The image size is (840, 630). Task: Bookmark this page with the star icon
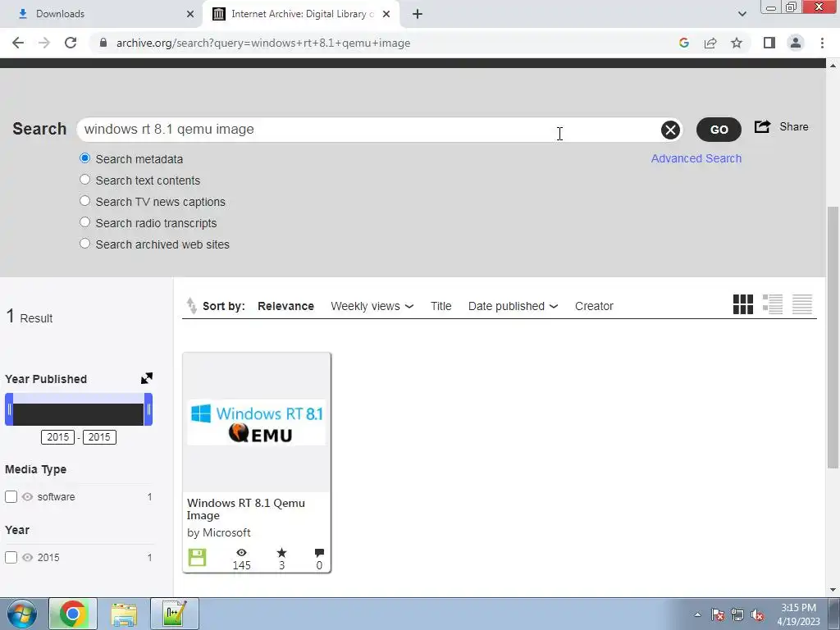[737, 43]
